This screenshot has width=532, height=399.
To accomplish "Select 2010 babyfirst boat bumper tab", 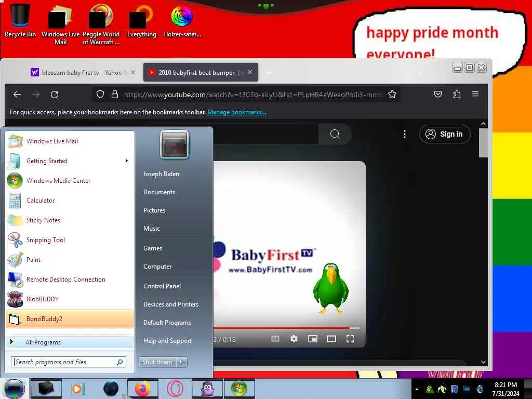I will (x=201, y=72).
